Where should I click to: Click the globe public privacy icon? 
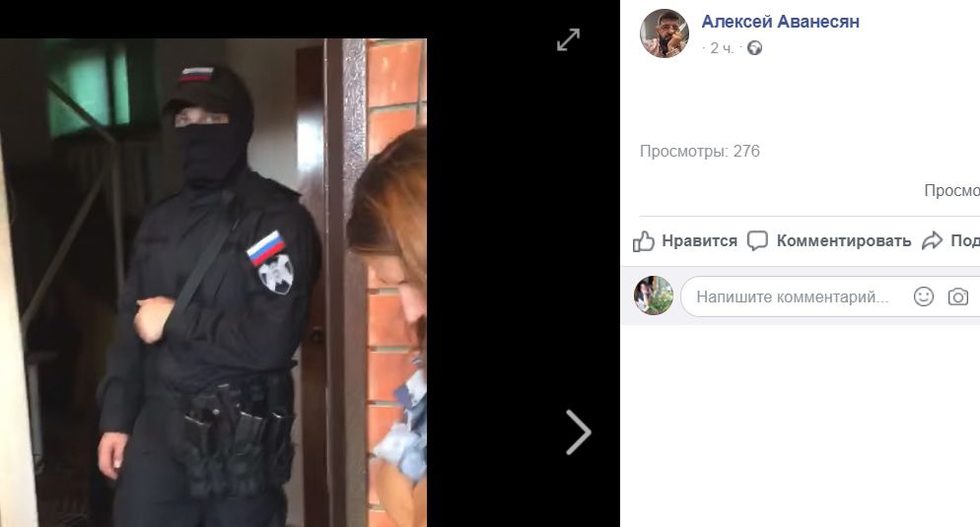[x=754, y=48]
